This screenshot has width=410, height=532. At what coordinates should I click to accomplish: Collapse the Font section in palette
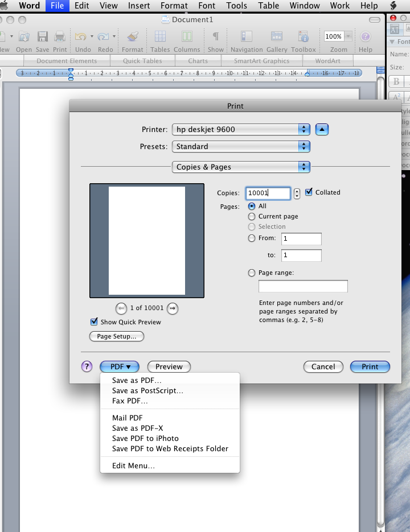(x=392, y=42)
